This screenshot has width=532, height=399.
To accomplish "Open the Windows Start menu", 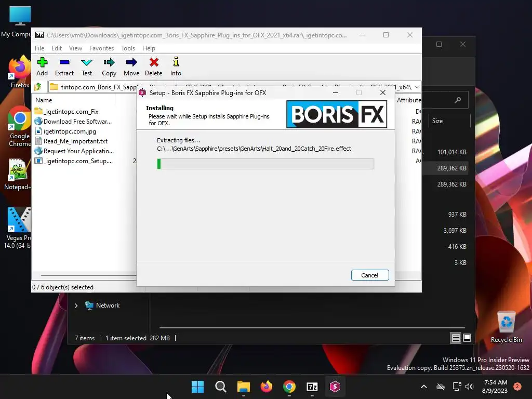I will pyautogui.click(x=197, y=387).
